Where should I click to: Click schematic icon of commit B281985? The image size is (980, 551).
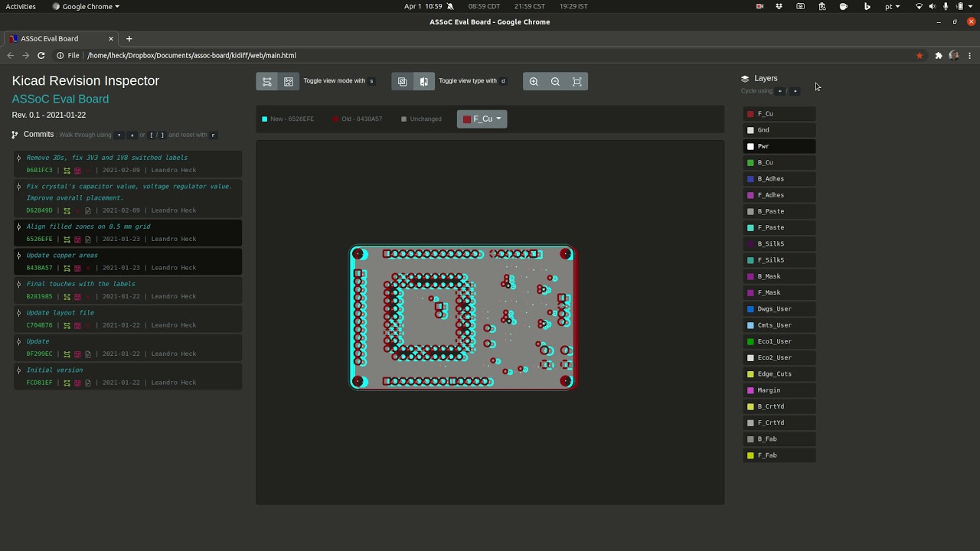[67, 296]
